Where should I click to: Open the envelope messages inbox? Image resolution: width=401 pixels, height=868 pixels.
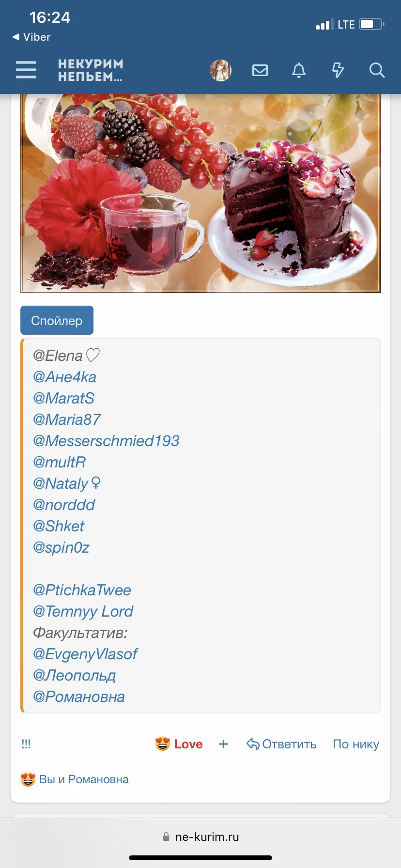click(x=260, y=71)
